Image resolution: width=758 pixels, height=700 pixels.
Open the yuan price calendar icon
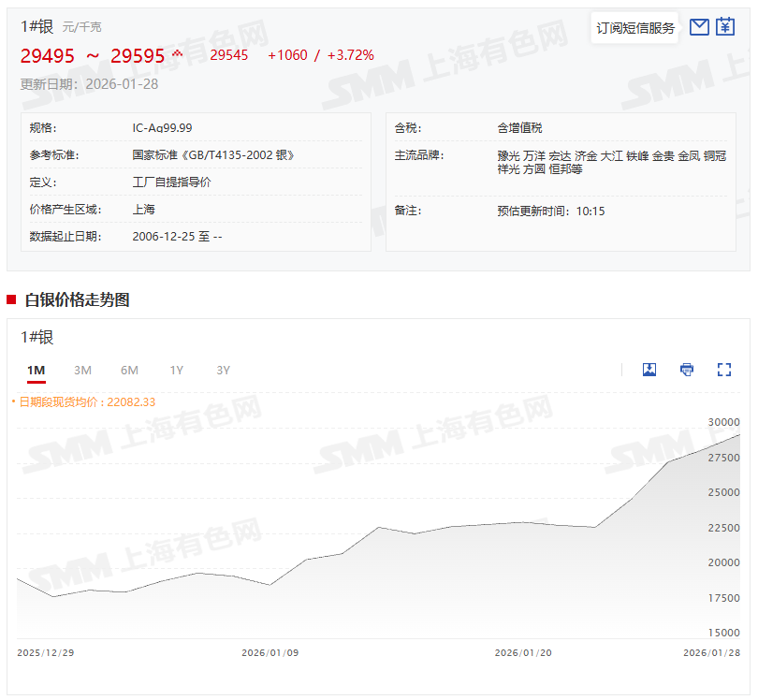[x=725, y=27]
